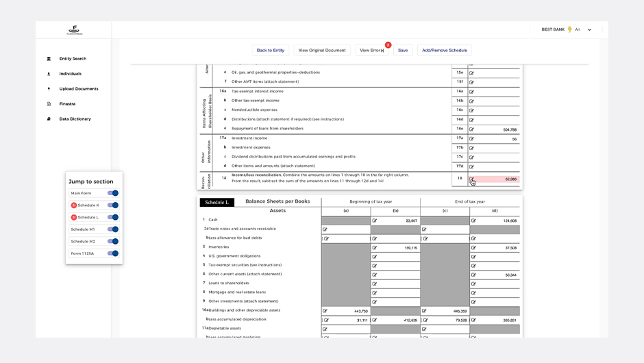The height and width of the screenshot is (363, 644).
Task: Click Add/Remove Schedule button
Action: pos(445,50)
